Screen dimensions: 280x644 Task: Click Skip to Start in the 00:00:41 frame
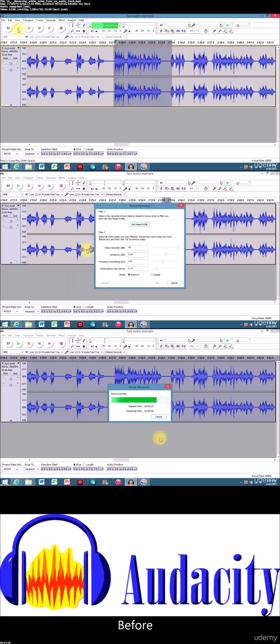click(39, 28)
